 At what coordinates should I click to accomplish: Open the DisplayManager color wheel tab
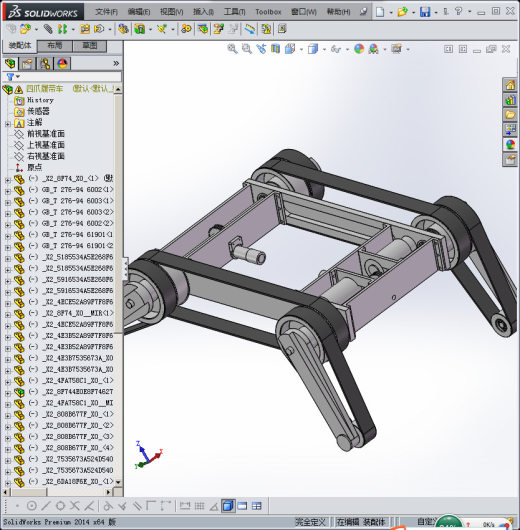(x=62, y=64)
